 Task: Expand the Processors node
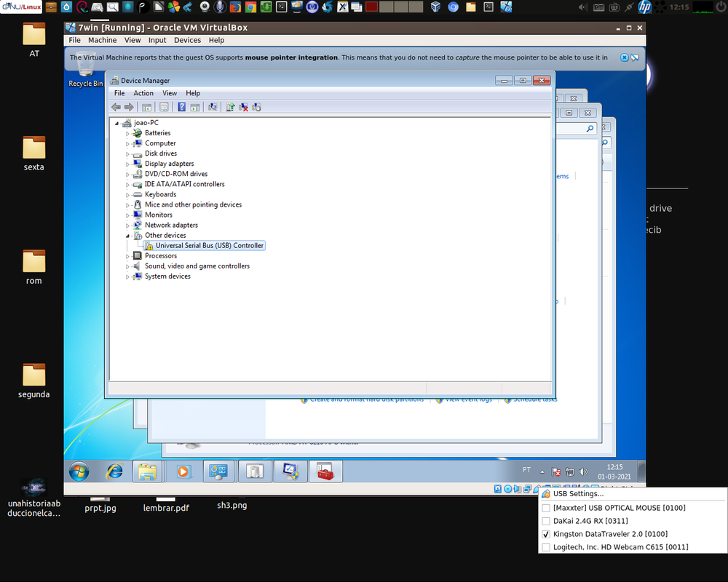(x=127, y=256)
